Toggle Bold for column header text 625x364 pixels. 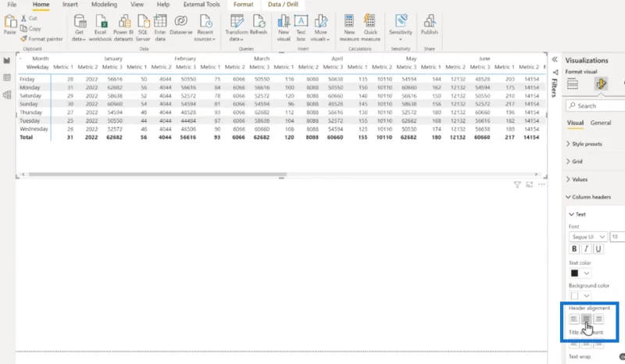[574, 248]
